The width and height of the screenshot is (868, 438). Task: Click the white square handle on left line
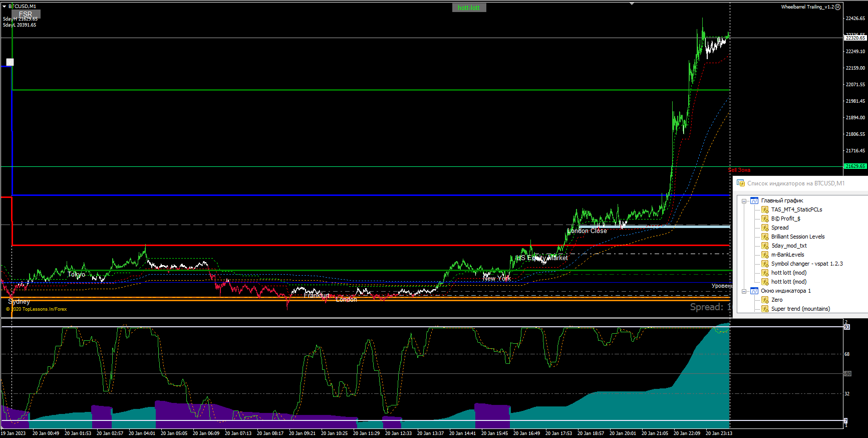(x=10, y=62)
